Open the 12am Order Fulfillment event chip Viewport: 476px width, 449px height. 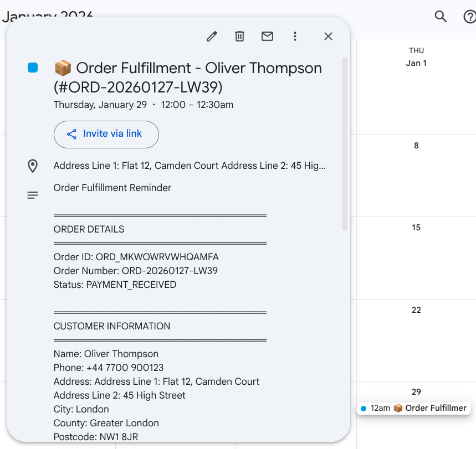414,408
